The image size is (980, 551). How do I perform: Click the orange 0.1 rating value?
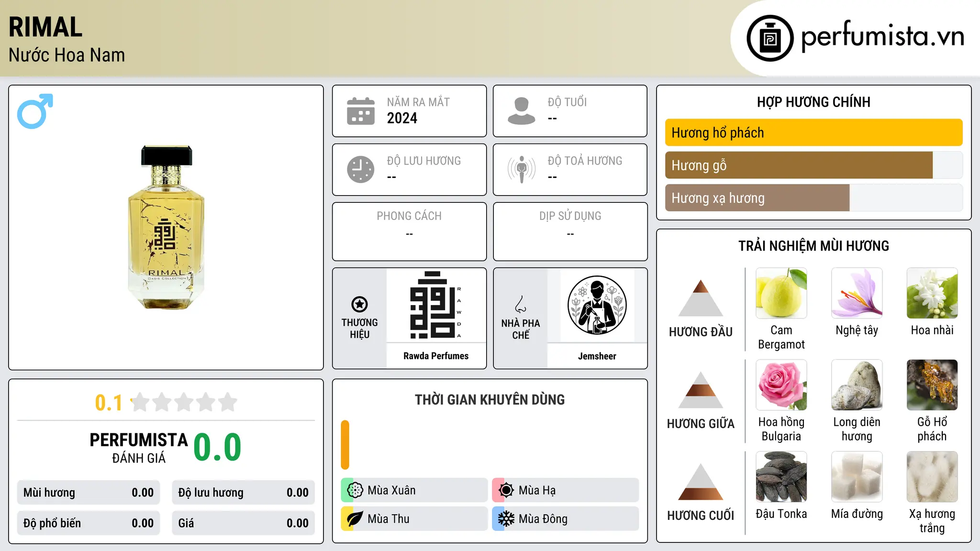click(109, 403)
